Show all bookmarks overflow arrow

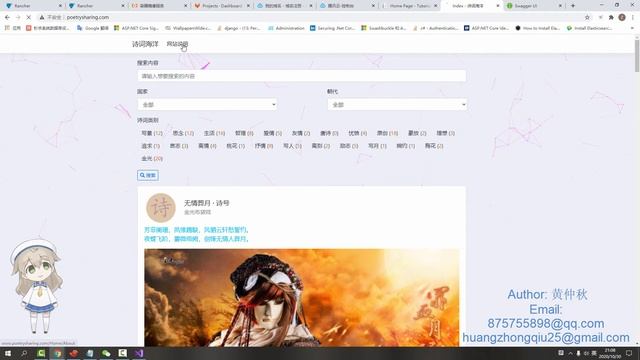click(632, 28)
